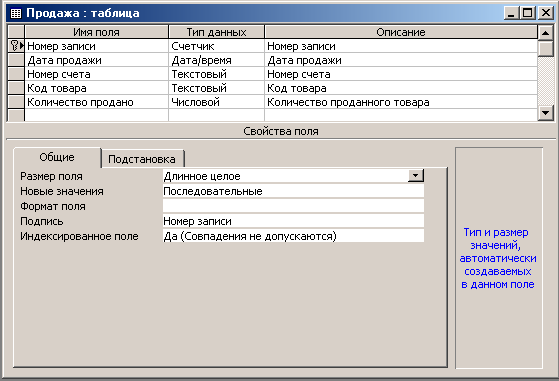Select row selector for Дата продажи

pos(16,60)
